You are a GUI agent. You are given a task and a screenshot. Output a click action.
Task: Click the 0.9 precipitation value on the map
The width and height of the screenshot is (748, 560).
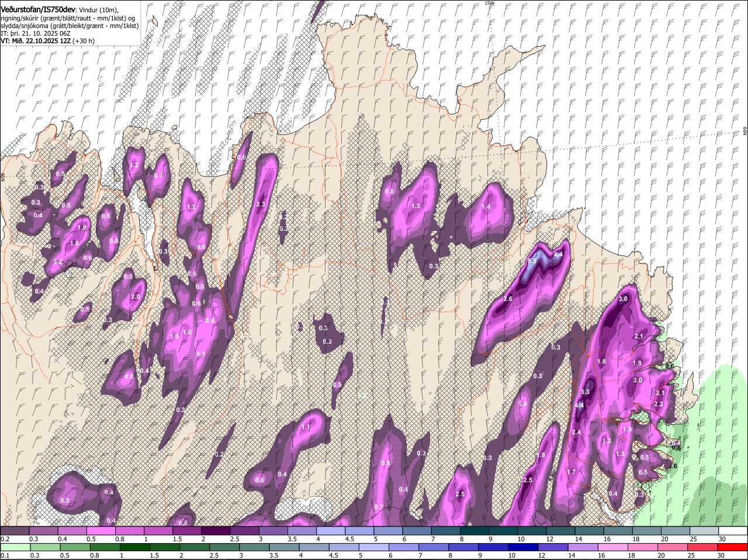(x=386, y=463)
